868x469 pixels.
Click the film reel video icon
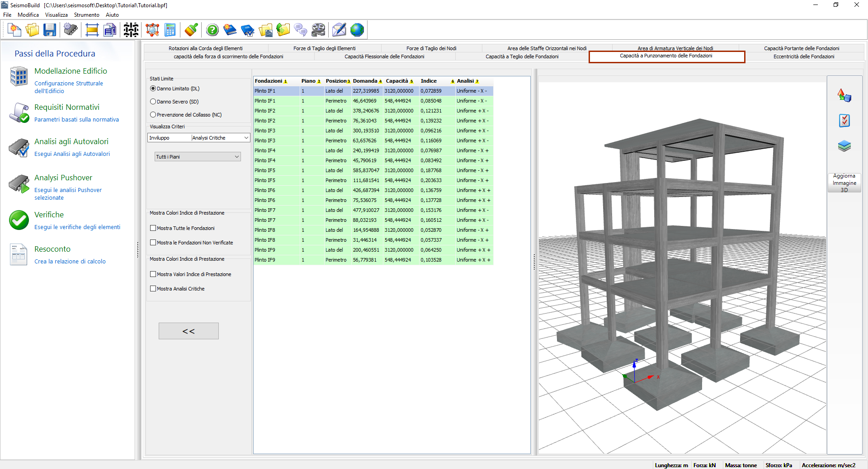click(318, 30)
